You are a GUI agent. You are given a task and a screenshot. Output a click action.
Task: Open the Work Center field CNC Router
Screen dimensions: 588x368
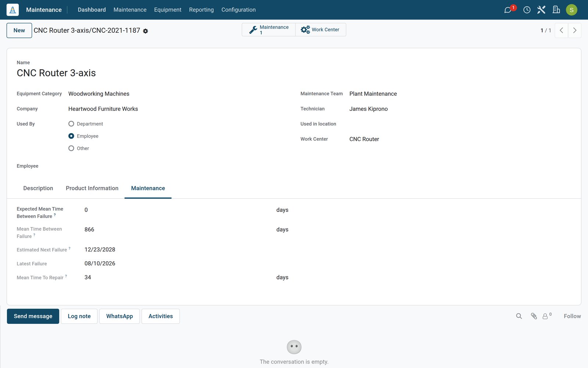tap(459, 139)
